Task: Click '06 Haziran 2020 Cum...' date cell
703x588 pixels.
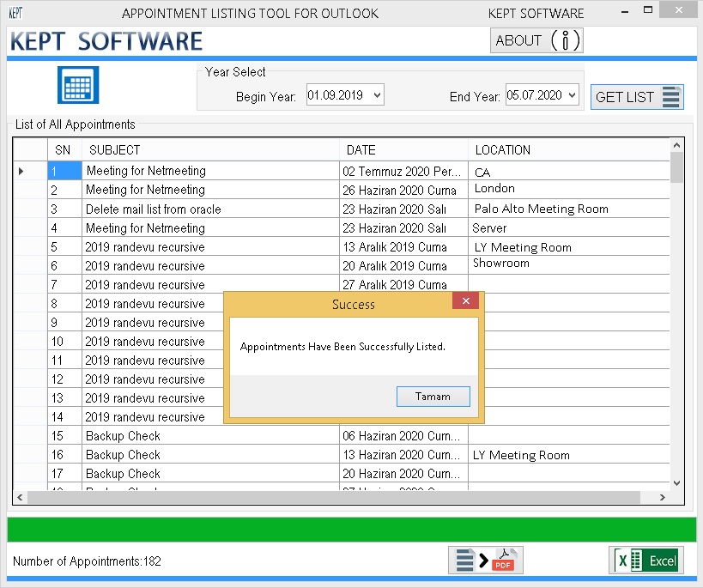Action: coord(404,435)
